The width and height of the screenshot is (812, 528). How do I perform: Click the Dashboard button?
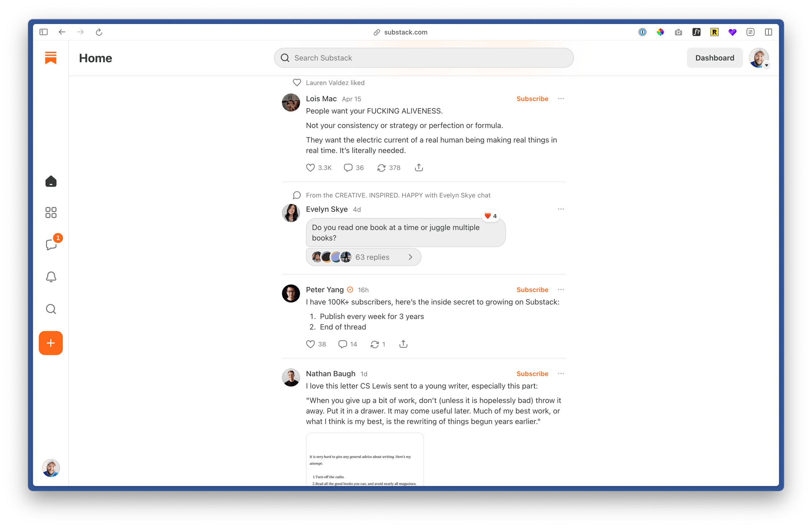[x=715, y=58]
